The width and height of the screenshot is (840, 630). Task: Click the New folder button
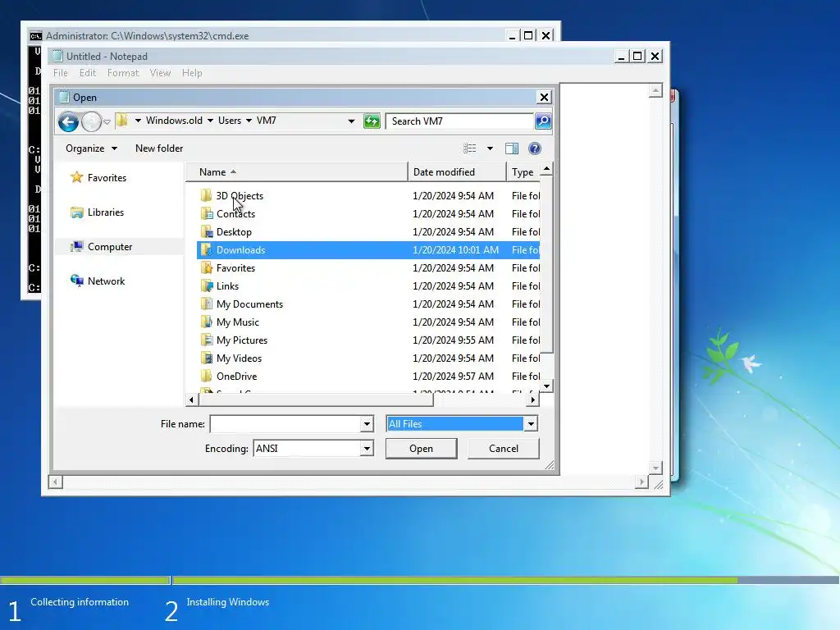[159, 148]
